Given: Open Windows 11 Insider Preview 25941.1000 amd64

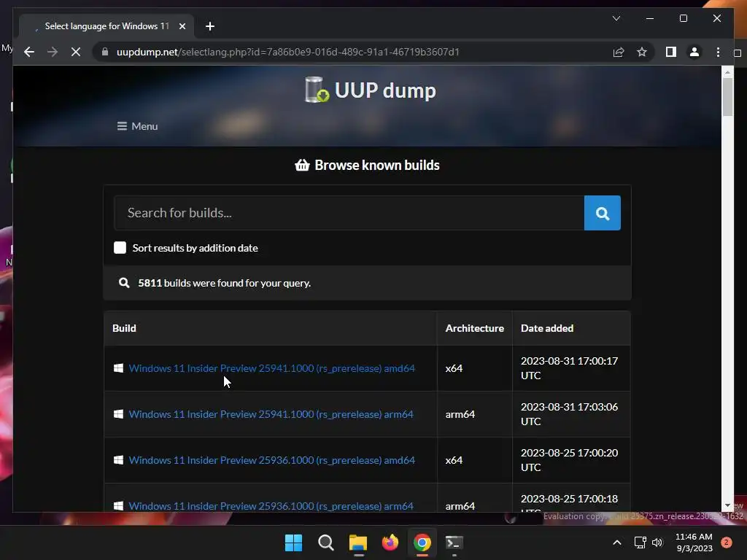Looking at the screenshot, I should tap(272, 368).
